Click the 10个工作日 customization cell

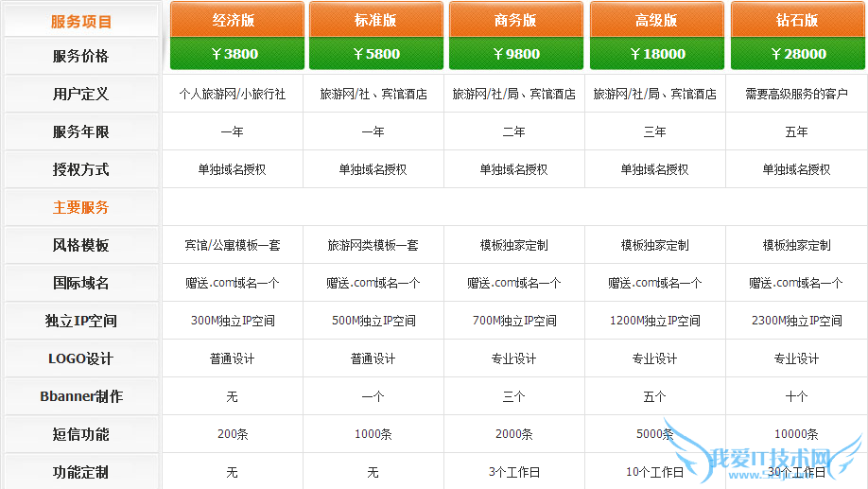coord(655,472)
